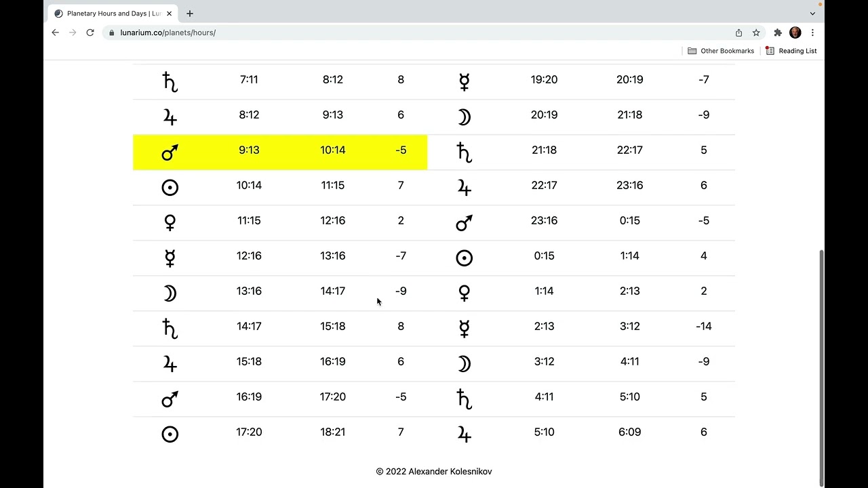
Task: Close the Planetary Hours and Days tab
Action: click(x=170, y=14)
